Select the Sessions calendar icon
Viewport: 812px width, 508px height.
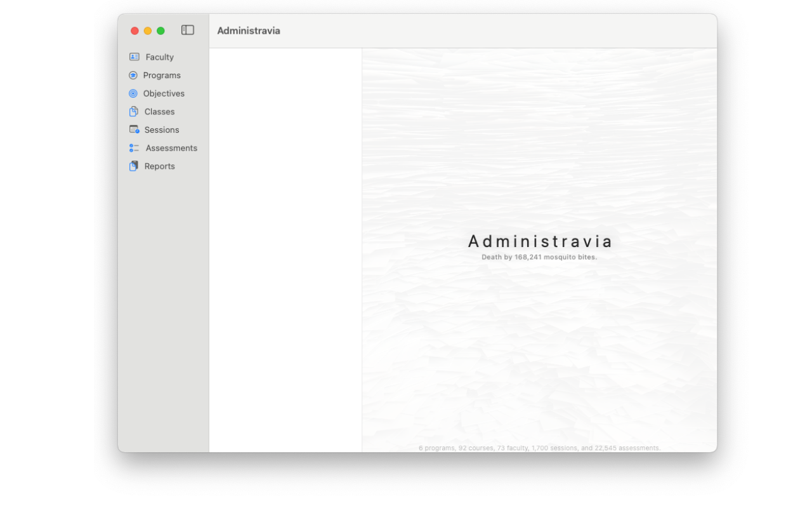133,130
